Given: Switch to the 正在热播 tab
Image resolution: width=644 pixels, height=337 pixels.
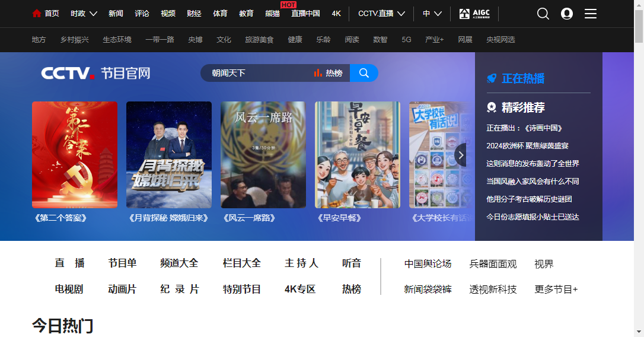Looking at the screenshot, I should pyautogui.click(x=522, y=78).
